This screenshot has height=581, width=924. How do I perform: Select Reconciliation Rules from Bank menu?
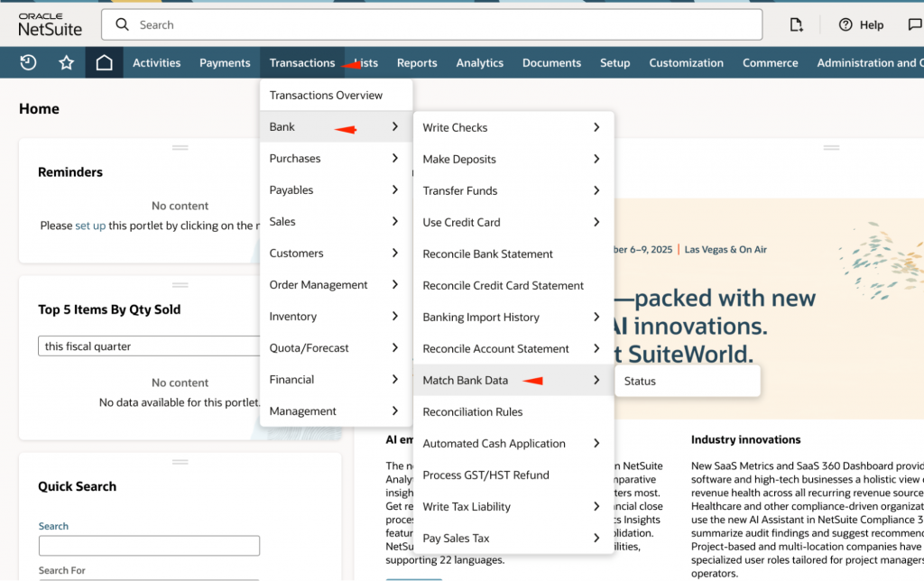click(472, 412)
